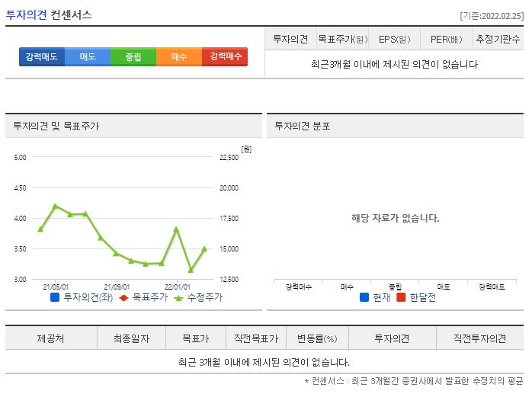Click the green 중립 rating segment
Image resolution: width=532 pixels, height=394 pixels.
tap(133, 56)
